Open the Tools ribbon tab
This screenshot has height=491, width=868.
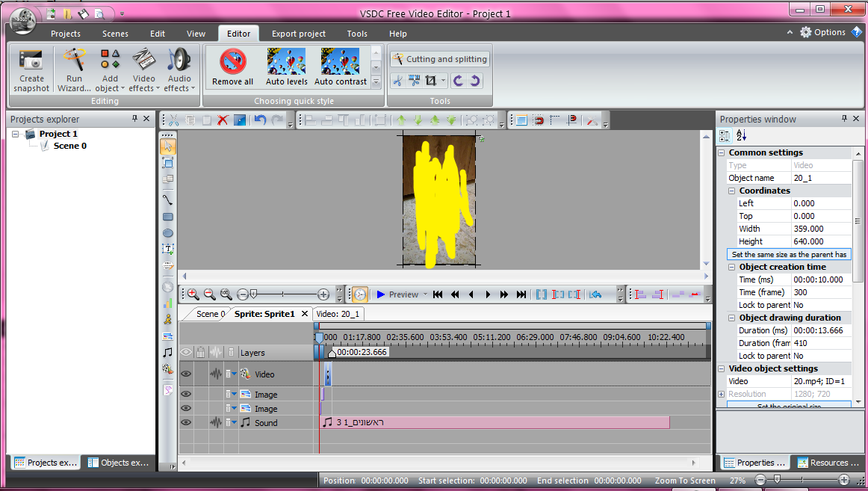(357, 34)
